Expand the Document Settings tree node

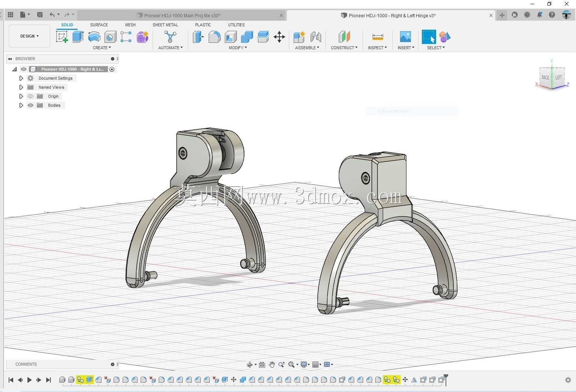[x=21, y=78]
